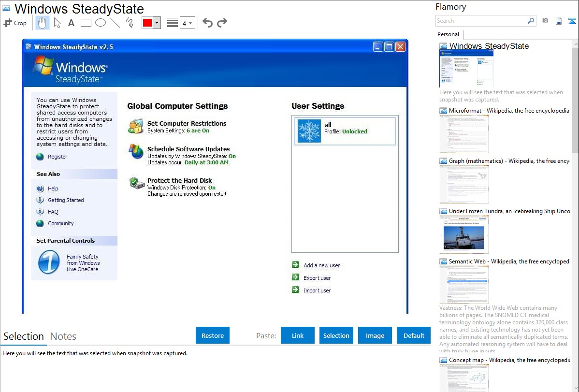The height and width of the screenshot is (392, 579).
Task: Click the Default paste button
Action: coord(414,335)
